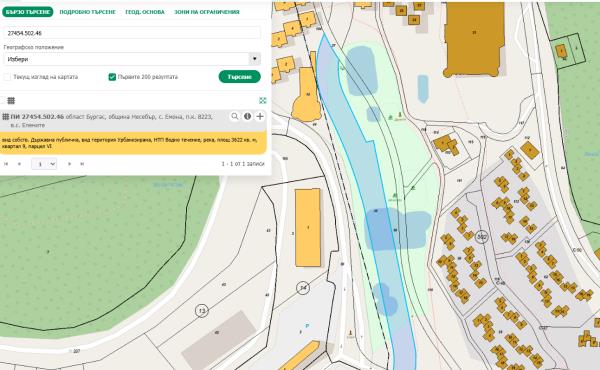Expand dropdown arrow of location combo box
Screen dimensions: 600x370
point(255,59)
